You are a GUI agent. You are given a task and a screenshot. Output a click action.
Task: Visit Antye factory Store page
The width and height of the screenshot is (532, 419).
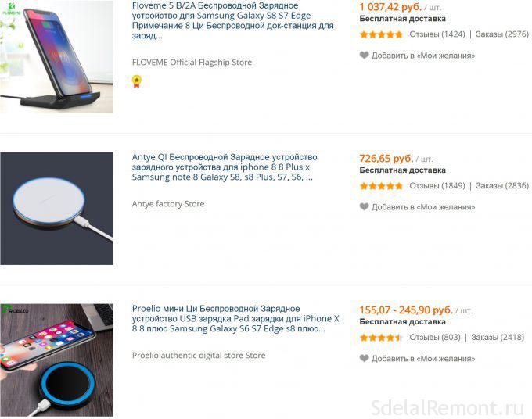coord(168,204)
